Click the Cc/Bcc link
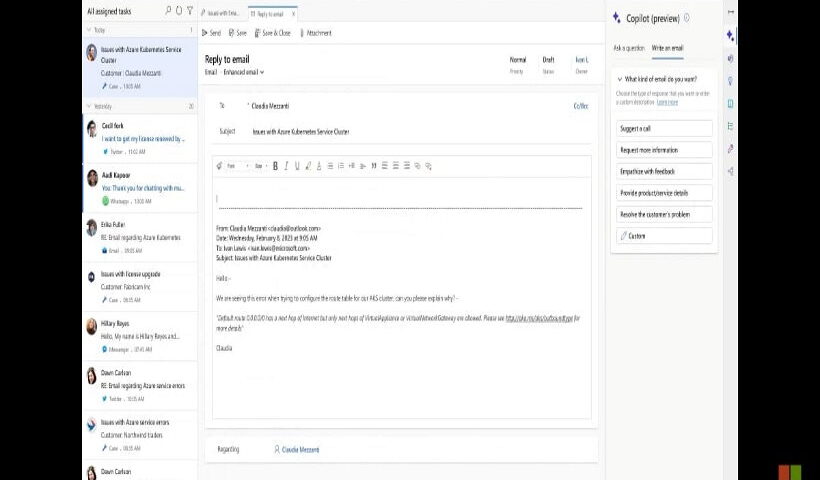Screen dimensions: 820x480 pos(580,106)
